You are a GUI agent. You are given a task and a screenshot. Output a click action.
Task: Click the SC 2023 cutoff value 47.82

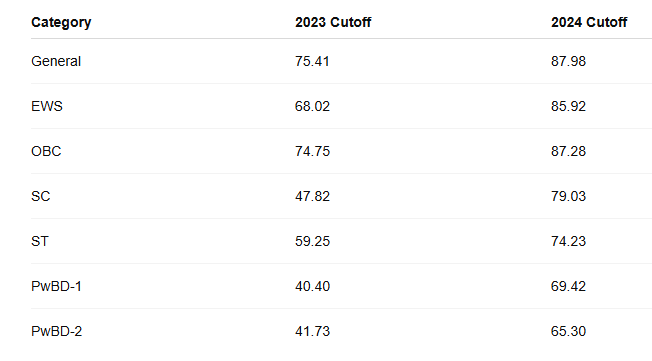[312, 196]
